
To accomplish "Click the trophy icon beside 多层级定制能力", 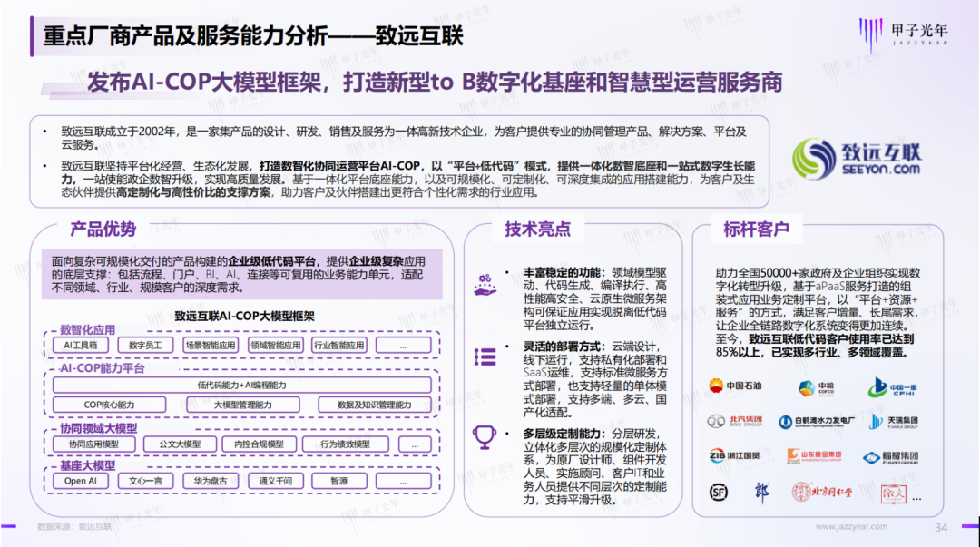I will coord(485,437).
